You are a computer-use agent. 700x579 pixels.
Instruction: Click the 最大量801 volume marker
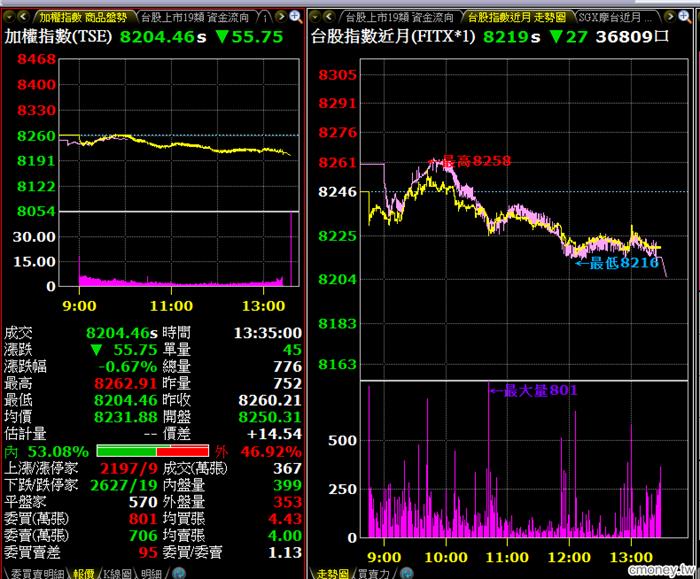tap(540, 390)
